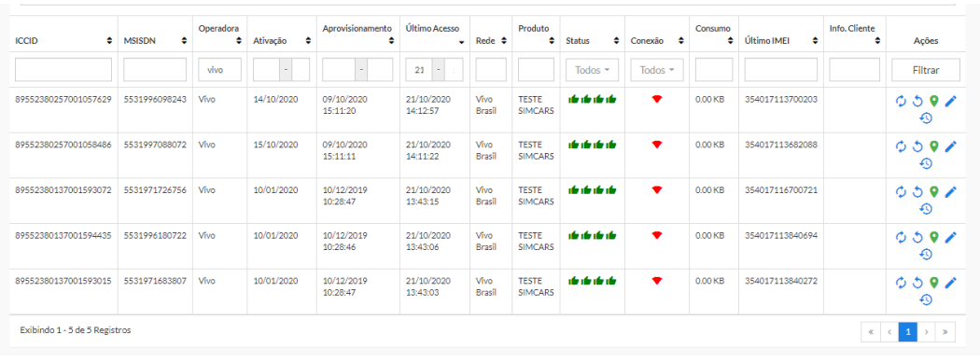Screen dimensions: 980x362
Task: Go to previous page arrow
Action: (x=889, y=332)
